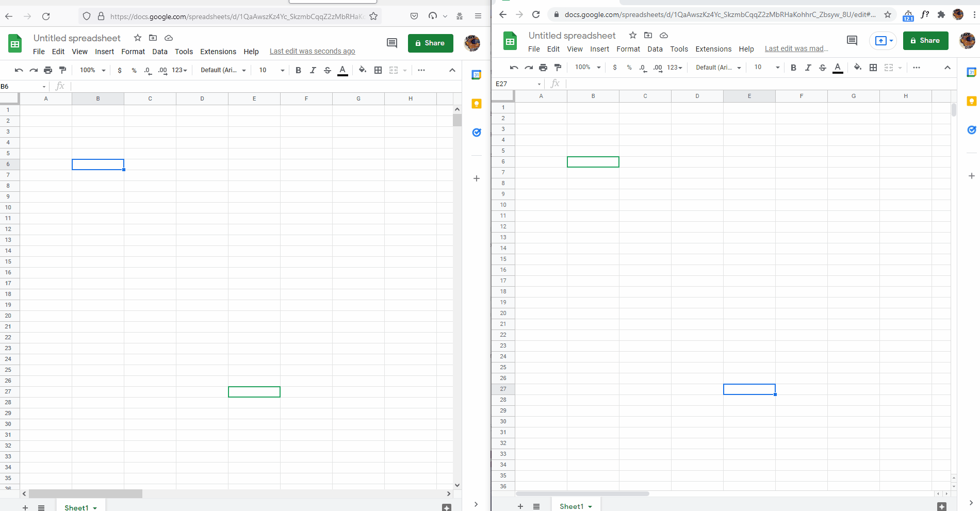Open the Extensions menu
The width and height of the screenshot is (980, 511).
(x=218, y=51)
